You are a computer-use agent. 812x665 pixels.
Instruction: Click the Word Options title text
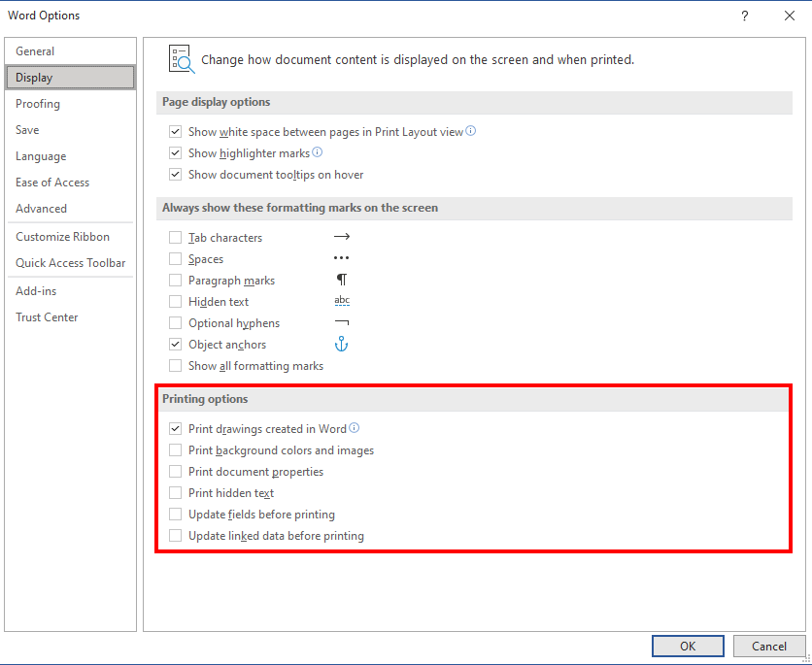click(x=44, y=16)
